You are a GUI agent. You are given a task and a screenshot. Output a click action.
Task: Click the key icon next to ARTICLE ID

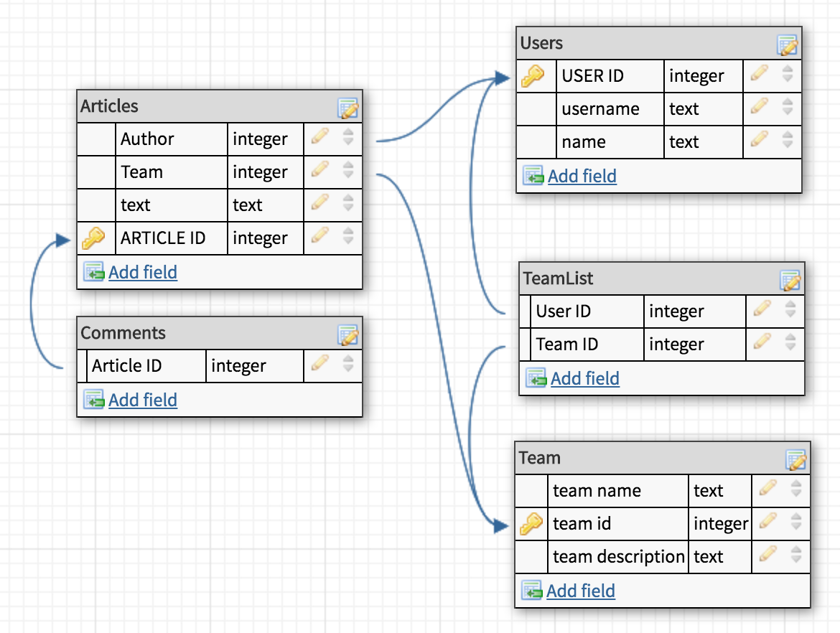point(93,238)
